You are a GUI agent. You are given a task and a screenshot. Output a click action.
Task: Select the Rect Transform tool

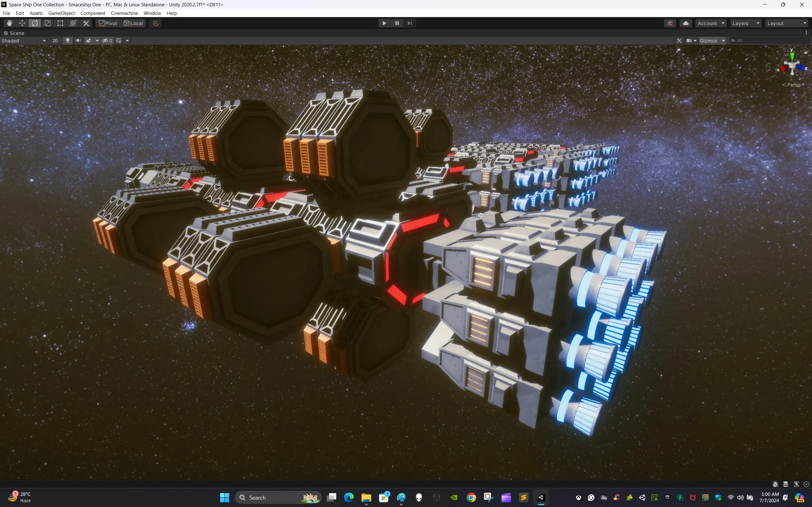click(x=60, y=23)
